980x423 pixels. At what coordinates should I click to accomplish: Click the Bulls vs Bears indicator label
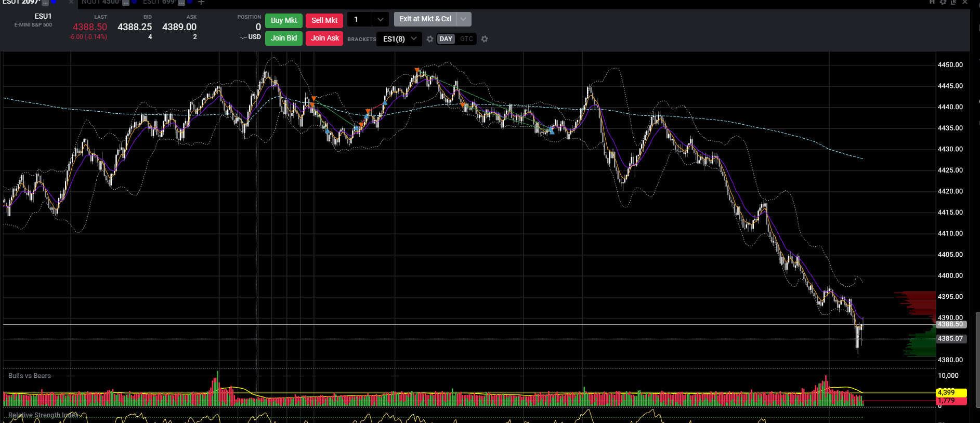click(30, 376)
